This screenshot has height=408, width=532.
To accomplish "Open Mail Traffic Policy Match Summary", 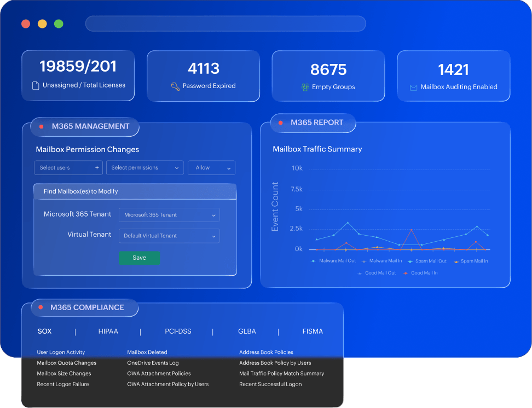I will [282, 374].
